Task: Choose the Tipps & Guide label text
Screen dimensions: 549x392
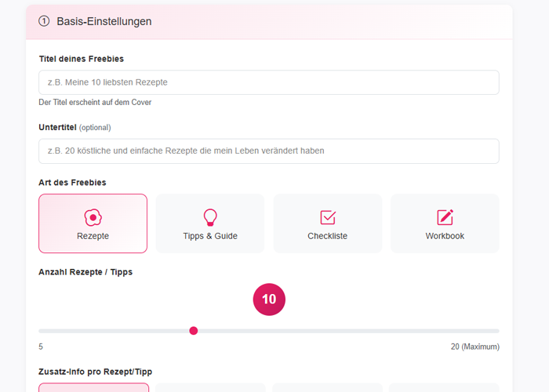Action: click(x=210, y=236)
